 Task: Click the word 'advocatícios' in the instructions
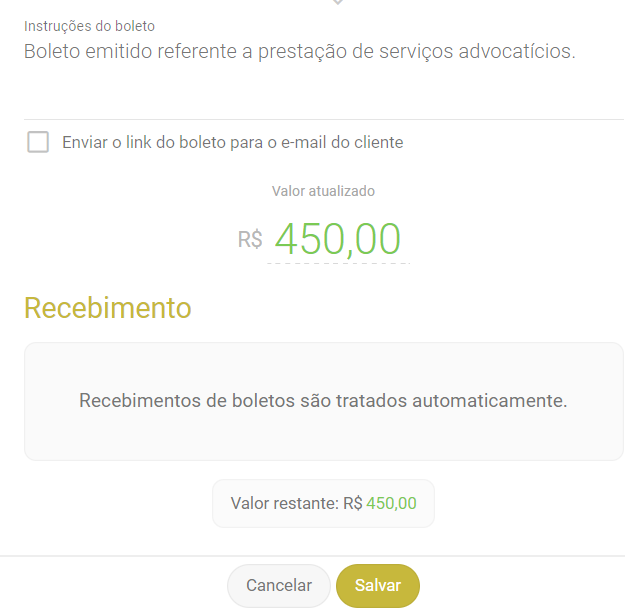point(517,51)
